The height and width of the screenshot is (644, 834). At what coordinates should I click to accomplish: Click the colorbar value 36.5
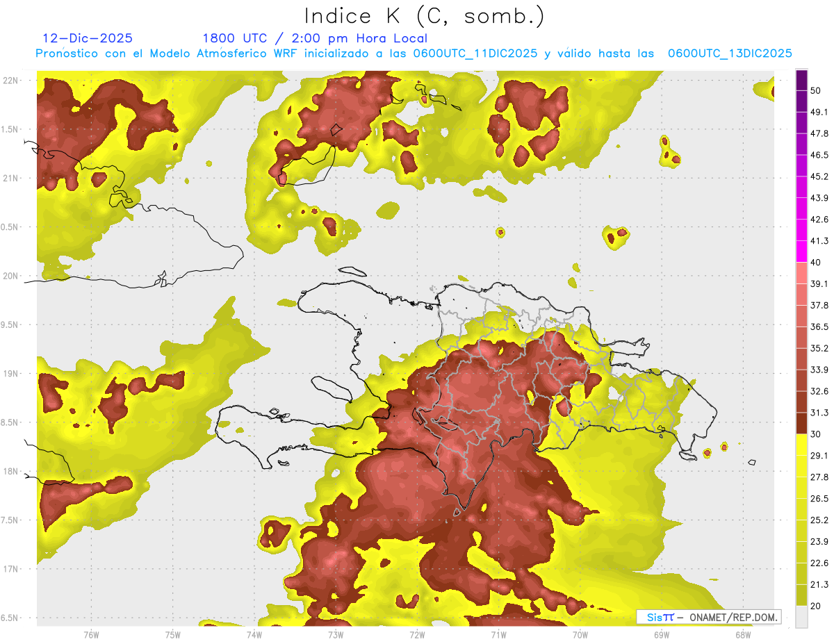[x=819, y=327]
